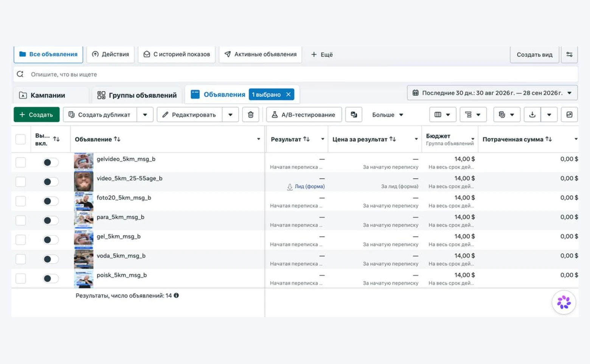This screenshot has height=364, width=590.
Task: Sort by the Вы... вкл. column arrows
Action: point(56,139)
